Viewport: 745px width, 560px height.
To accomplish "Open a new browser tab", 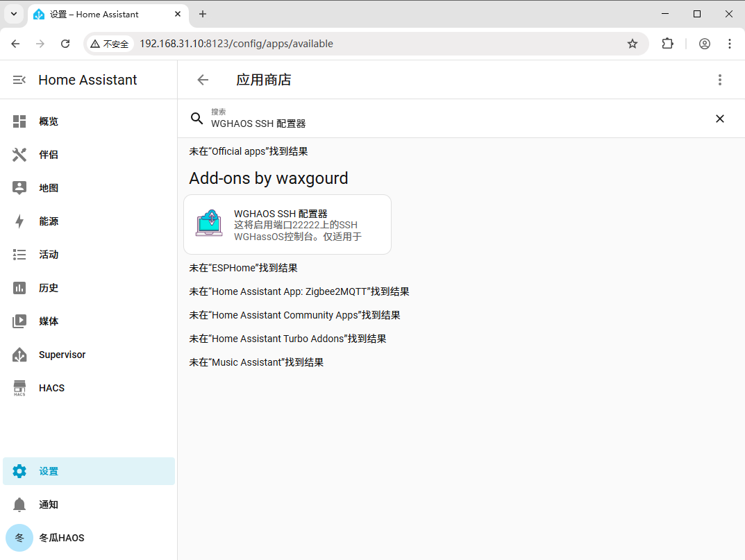I will coord(203,15).
